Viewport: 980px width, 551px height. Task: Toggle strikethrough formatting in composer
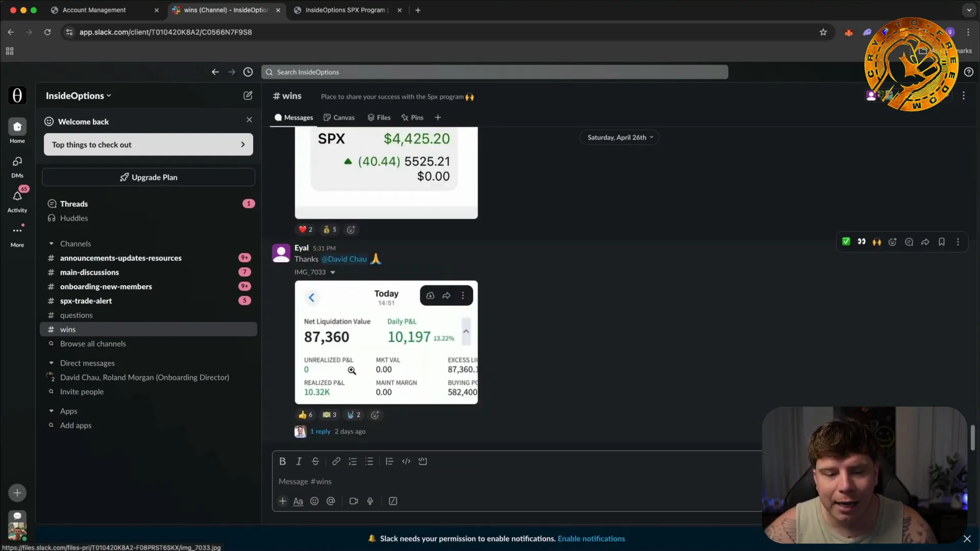(x=315, y=461)
